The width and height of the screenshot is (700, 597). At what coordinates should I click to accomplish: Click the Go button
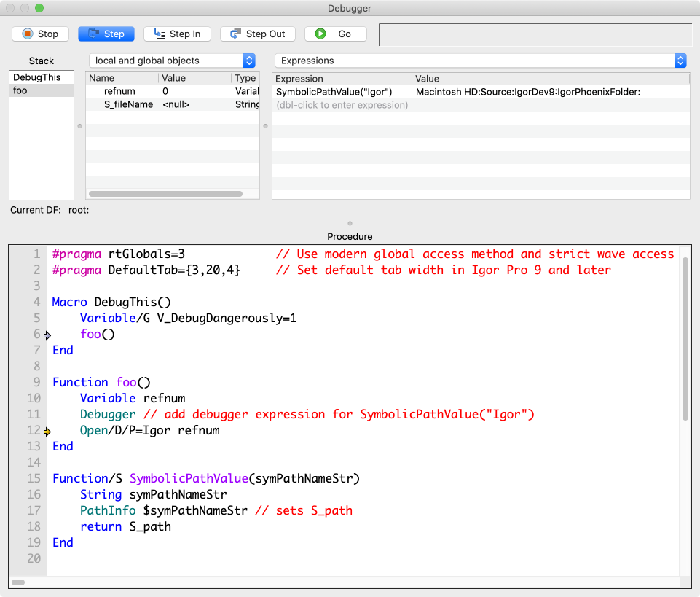(x=336, y=34)
